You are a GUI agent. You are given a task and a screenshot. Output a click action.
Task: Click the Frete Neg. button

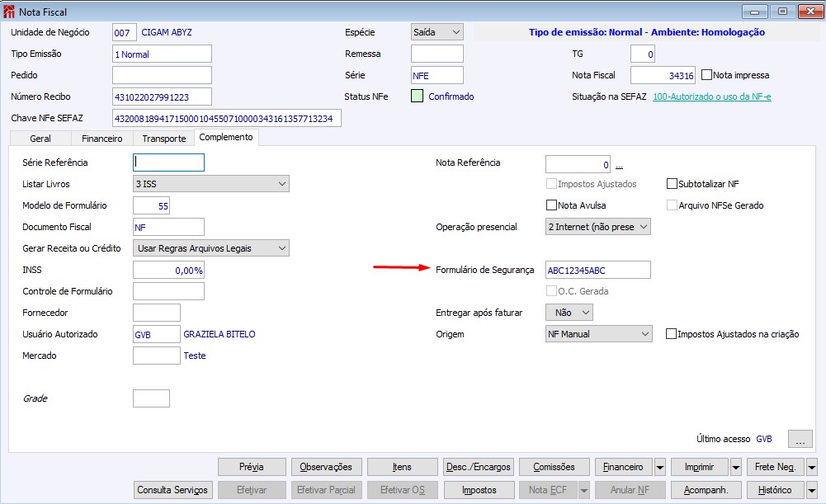tap(776, 467)
